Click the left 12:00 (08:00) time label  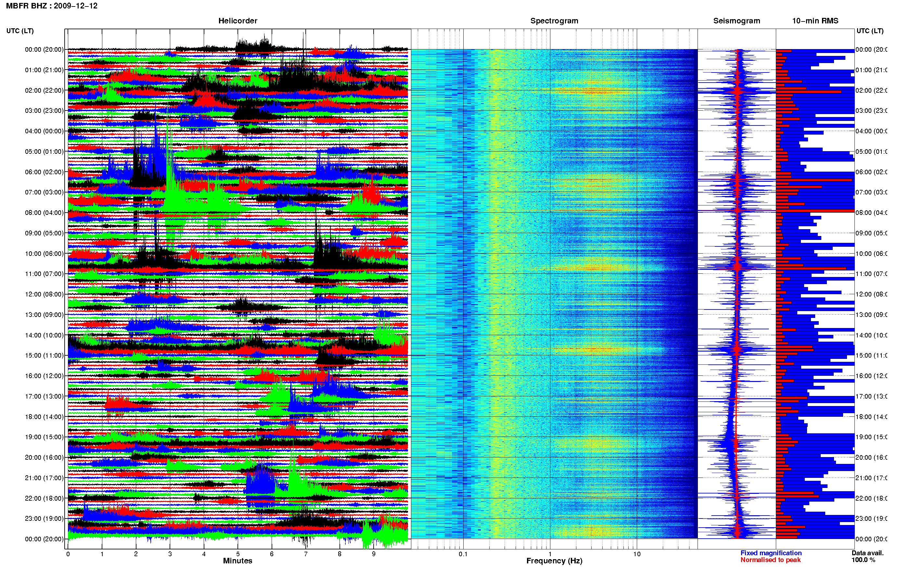click(44, 294)
